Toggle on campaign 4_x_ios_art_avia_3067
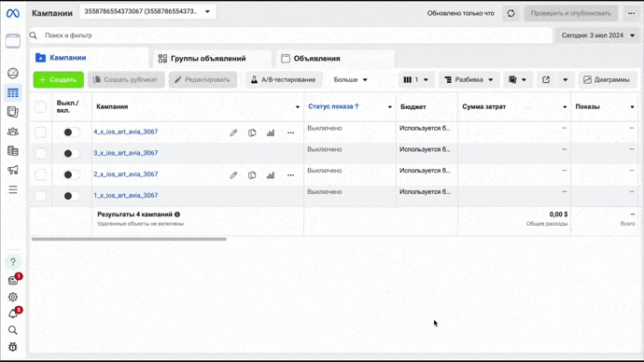This screenshot has height=362, width=644. (72, 132)
